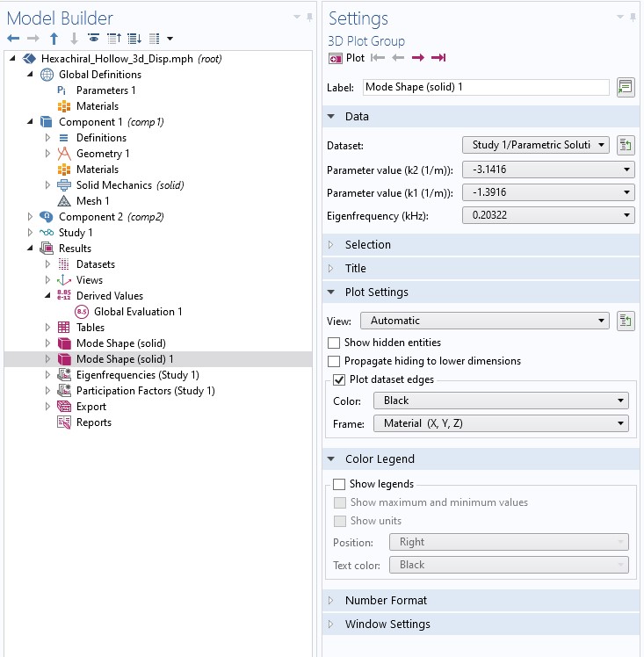644x657 pixels.
Task: Click the Plot Last arrow icon
Action: tap(438, 58)
